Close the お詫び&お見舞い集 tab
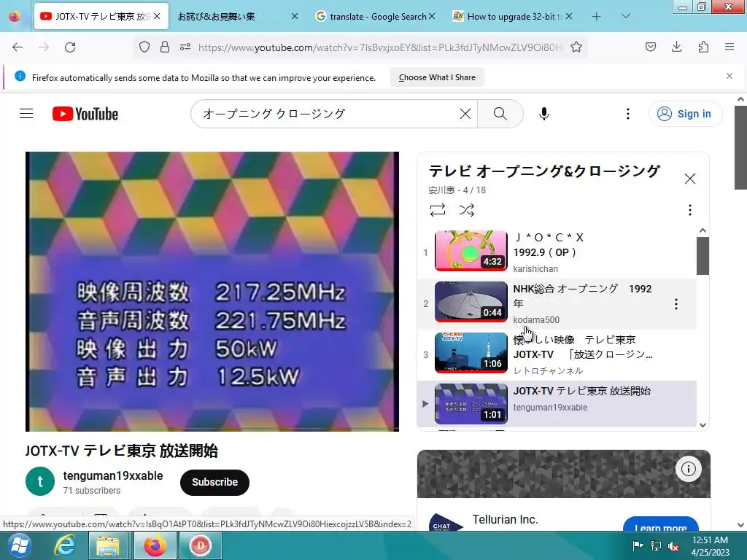This screenshot has width=747, height=560. 295,16
